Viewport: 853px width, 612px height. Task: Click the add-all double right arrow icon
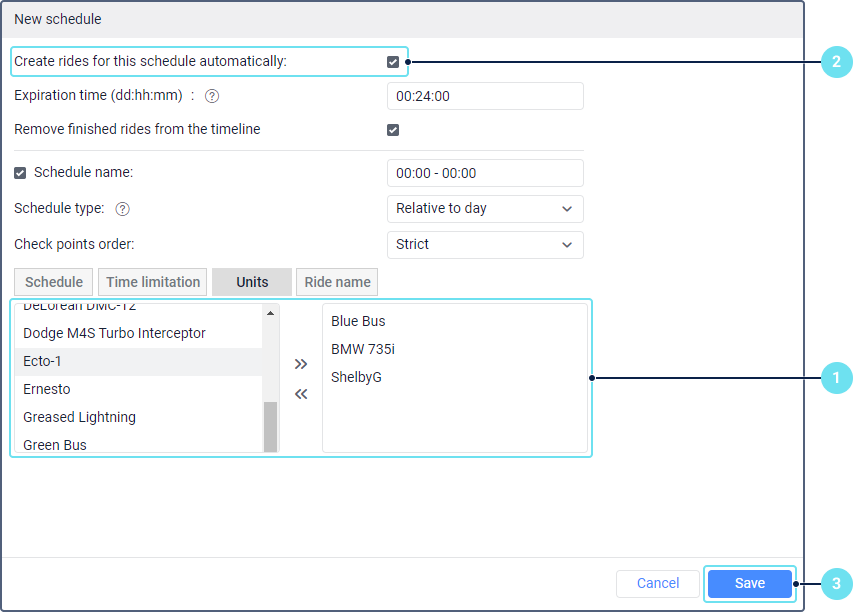[301, 364]
